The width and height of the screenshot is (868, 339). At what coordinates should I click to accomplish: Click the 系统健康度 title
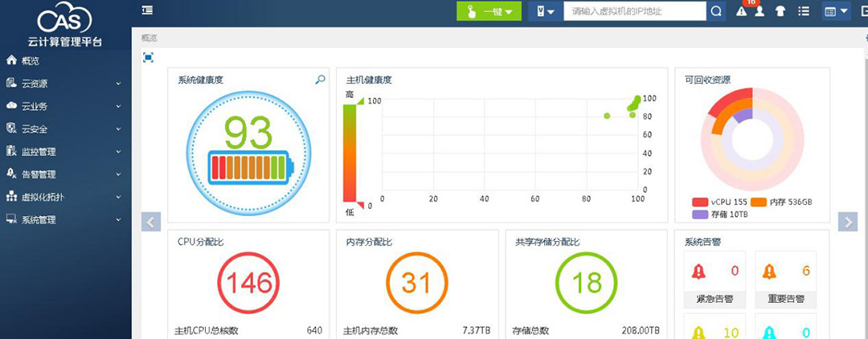200,80
